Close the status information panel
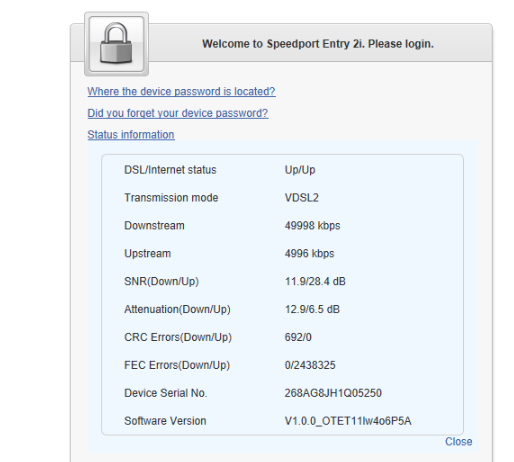Screen dimensions: 514x462 458,441
